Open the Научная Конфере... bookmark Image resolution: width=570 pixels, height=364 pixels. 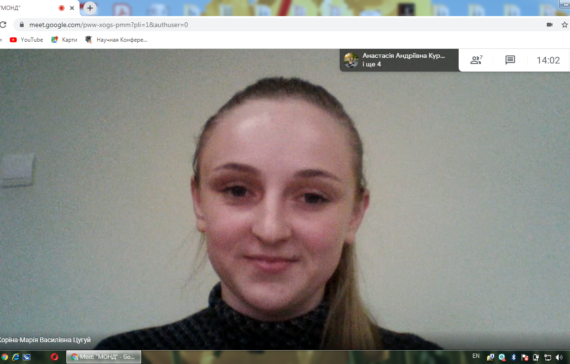116,40
